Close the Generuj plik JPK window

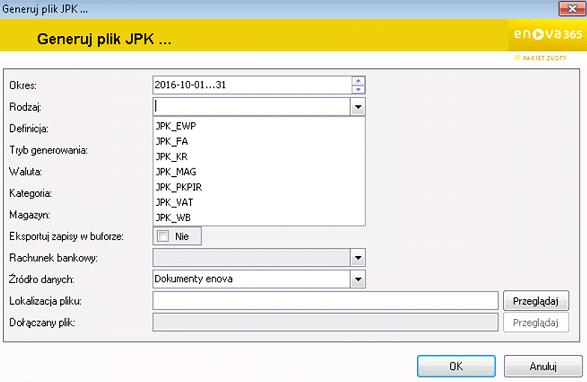coord(572,9)
